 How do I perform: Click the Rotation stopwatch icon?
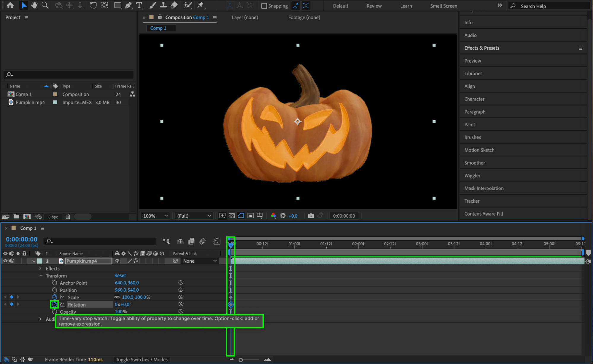[x=54, y=304]
